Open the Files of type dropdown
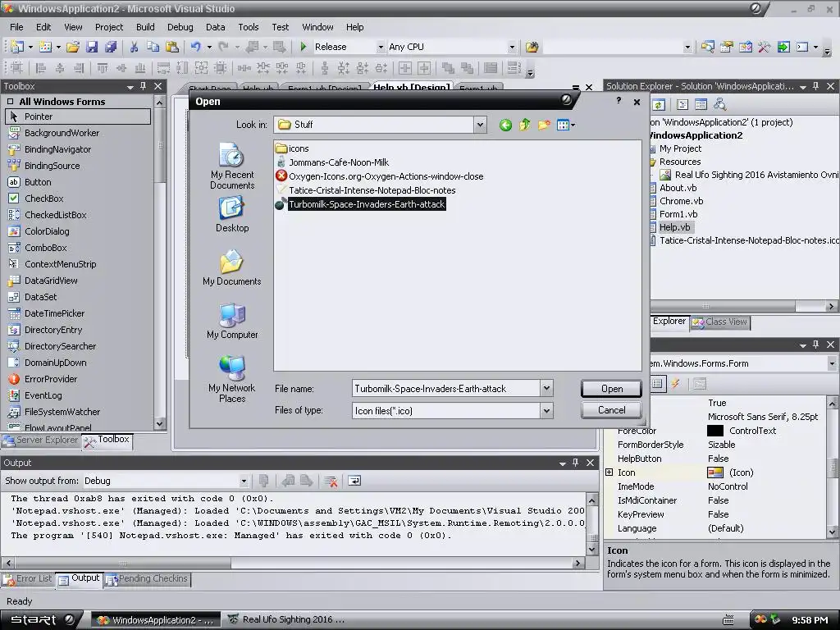 click(546, 411)
